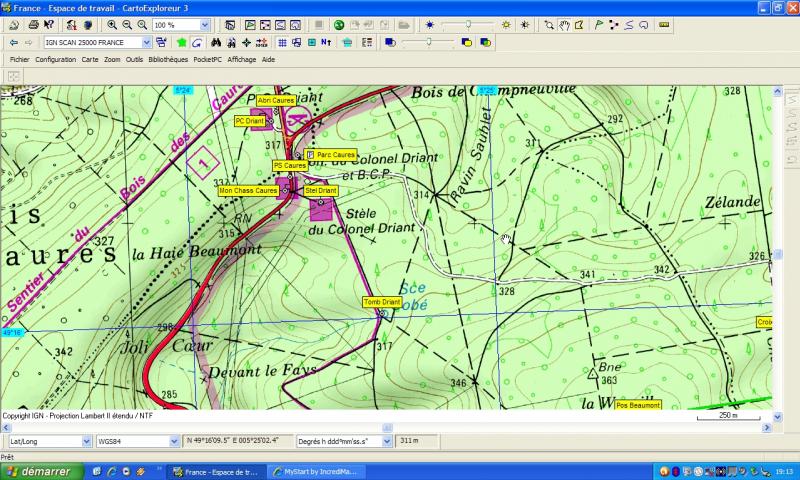Click the Pos Beaumont waypoint label
This screenshot has height=480, width=800.
[638, 405]
